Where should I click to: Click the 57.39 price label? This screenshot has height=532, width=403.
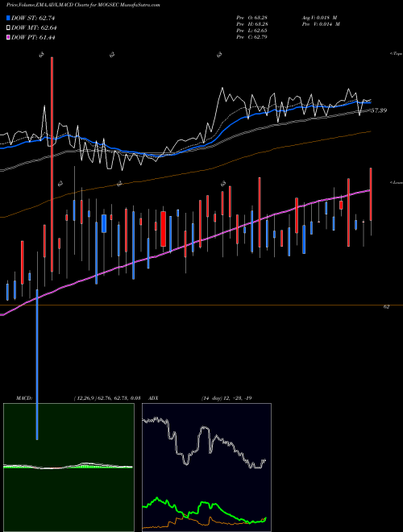click(x=378, y=110)
